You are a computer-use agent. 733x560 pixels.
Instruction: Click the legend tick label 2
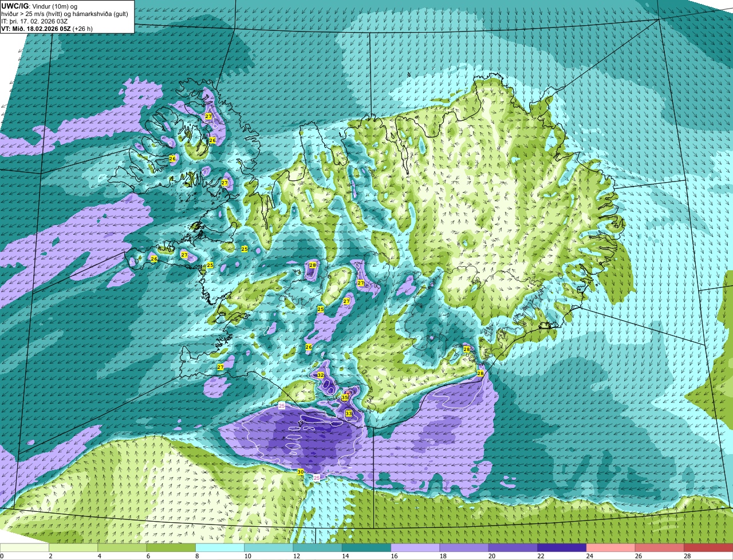pyautogui.click(x=50, y=556)
